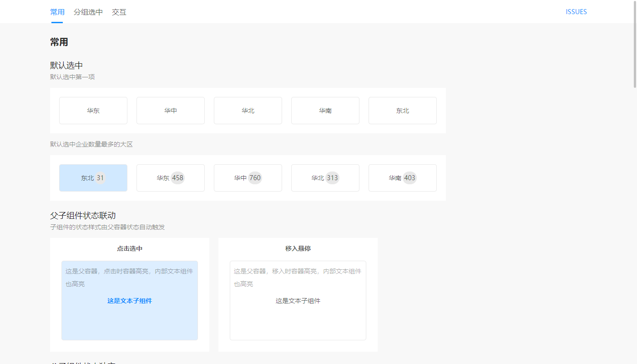Select the 东北 card in 默认选中 section
Screen dimensions: 637x364
(x=402, y=110)
